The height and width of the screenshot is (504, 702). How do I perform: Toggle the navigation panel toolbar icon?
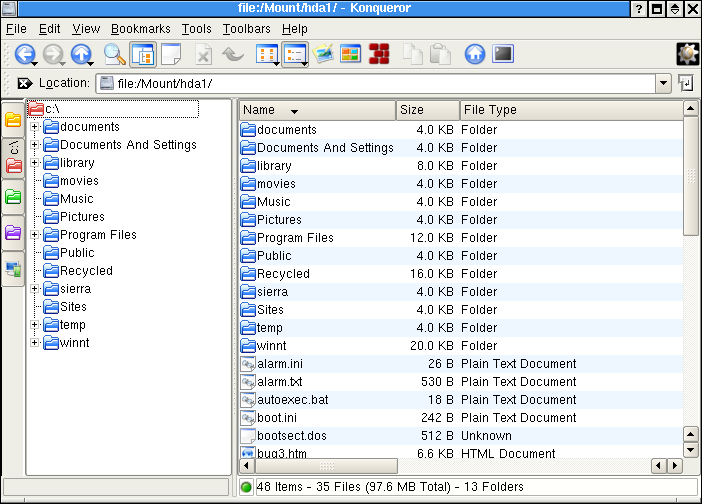coord(143,55)
